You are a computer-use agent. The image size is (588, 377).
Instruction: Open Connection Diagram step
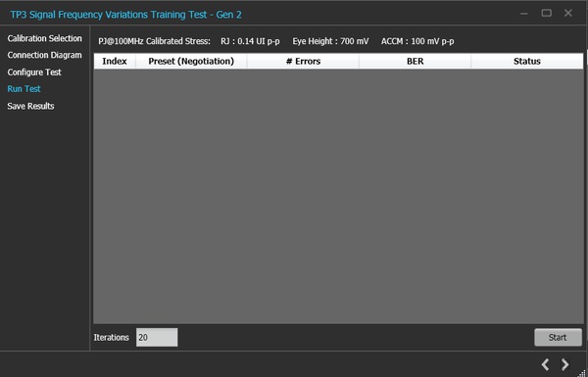tap(45, 55)
